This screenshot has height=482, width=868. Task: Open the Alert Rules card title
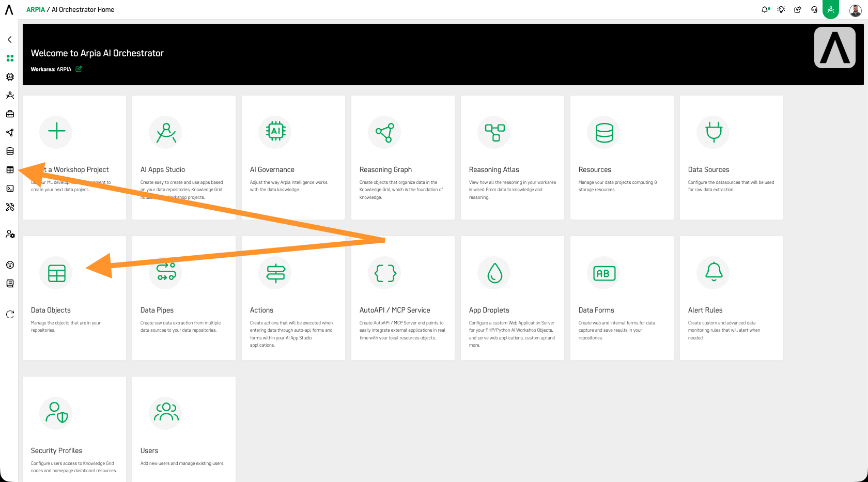705,310
